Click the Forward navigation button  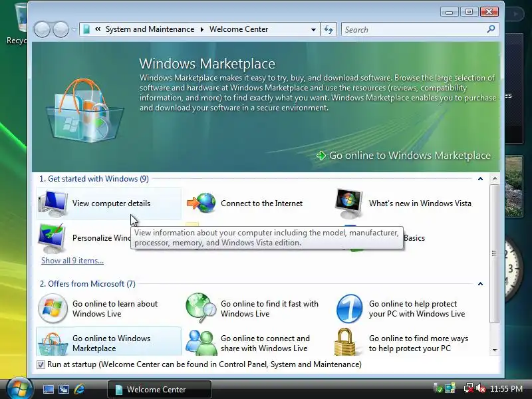(x=61, y=29)
